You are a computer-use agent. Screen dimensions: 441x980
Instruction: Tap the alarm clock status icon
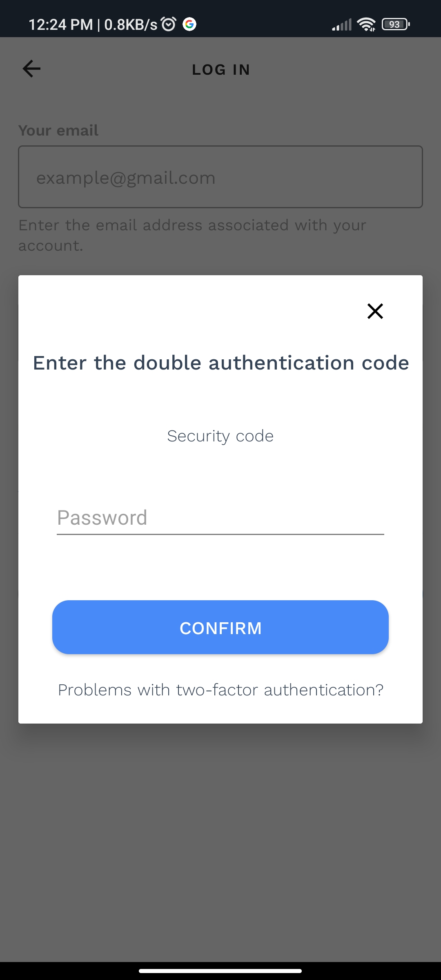[x=169, y=24]
